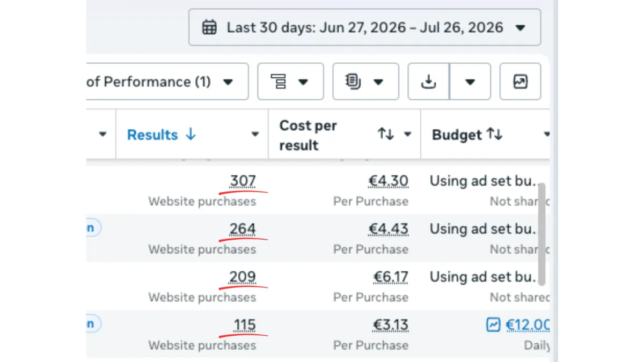Click the €4.30 cost per purchase
The image size is (644, 362).
(x=388, y=181)
